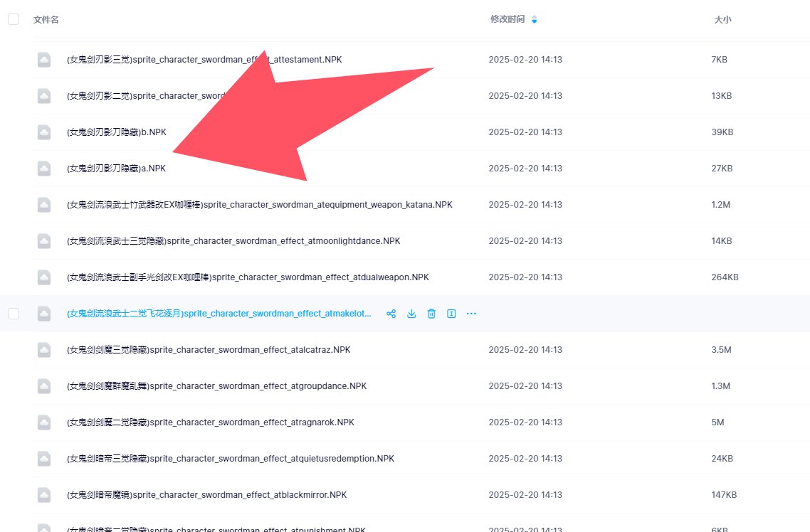Viewport: 810px width, 532px height.
Task: Click the 264KB size cell
Action: click(x=725, y=277)
